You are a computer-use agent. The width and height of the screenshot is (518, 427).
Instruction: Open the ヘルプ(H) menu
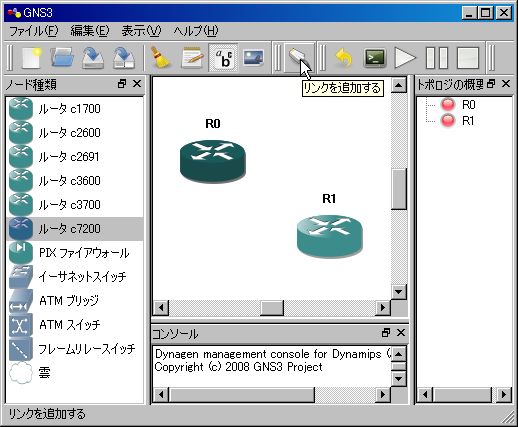click(196, 31)
